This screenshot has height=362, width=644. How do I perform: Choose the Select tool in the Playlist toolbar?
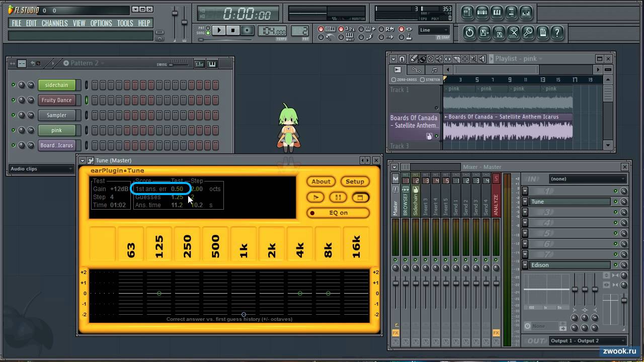(465, 59)
